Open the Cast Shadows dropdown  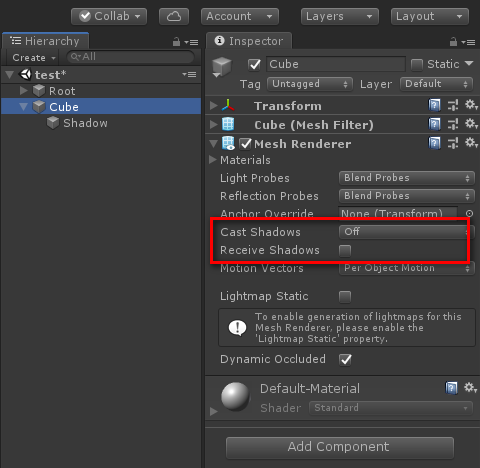tap(407, 232)
